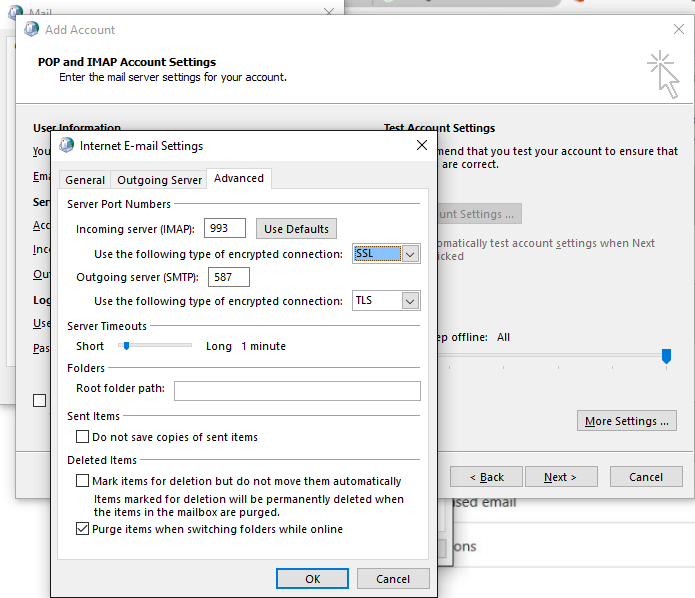695x598 pixels.
Task: Open the Outgoing Server tab
Action: (159, 180)
